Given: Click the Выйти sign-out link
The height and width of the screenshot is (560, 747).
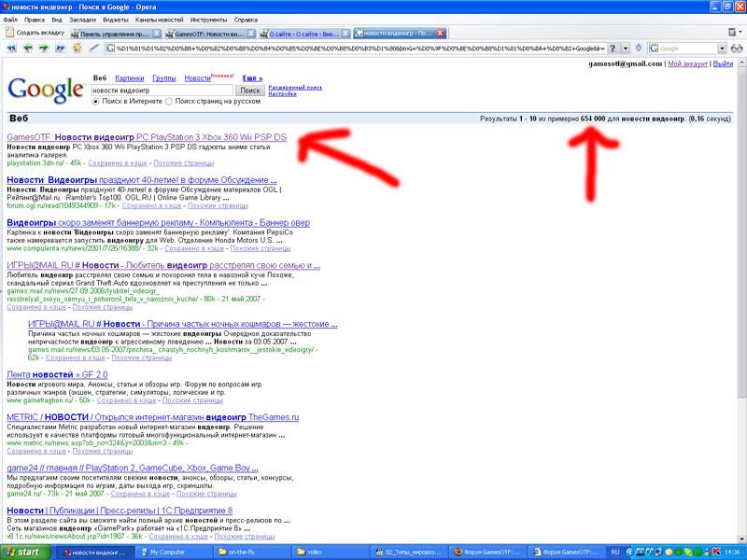Looking at the screenshot, I should pos(723,63).
